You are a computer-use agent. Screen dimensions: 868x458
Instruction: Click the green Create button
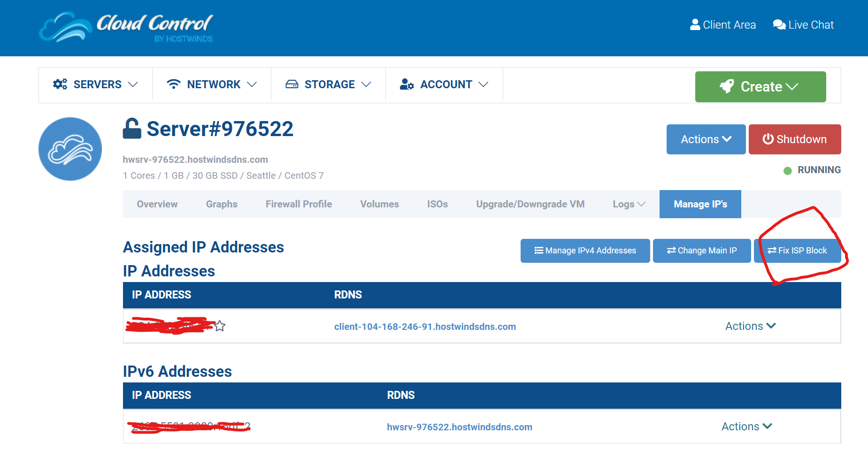coord(760,87)
